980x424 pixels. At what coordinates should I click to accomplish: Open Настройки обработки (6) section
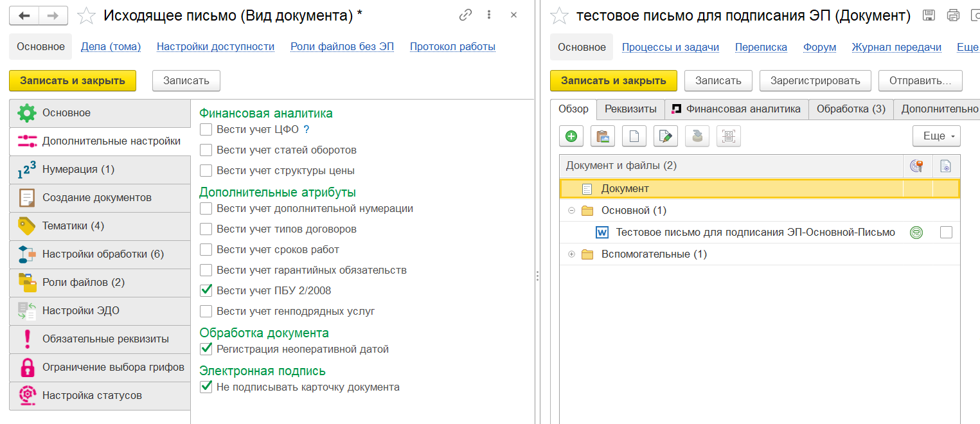100,254
